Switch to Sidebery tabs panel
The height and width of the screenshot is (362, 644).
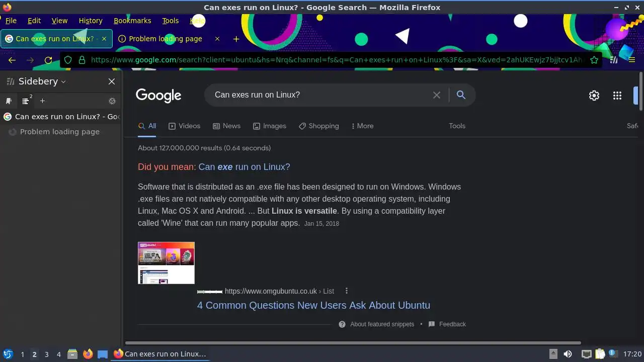pyautogui.click(x=26, y=101)
